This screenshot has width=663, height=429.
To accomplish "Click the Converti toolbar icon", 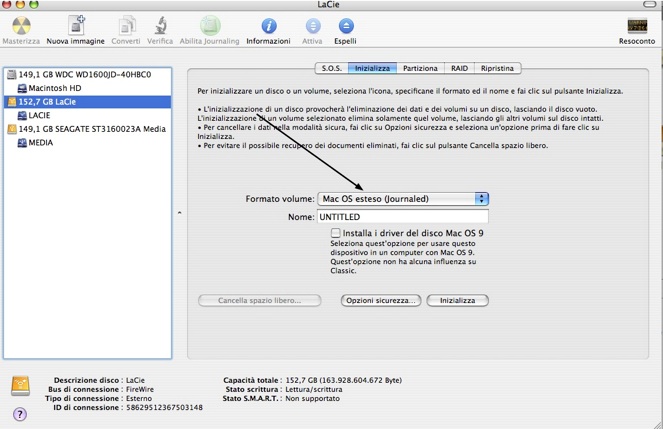I will click(x=126, y=26).
